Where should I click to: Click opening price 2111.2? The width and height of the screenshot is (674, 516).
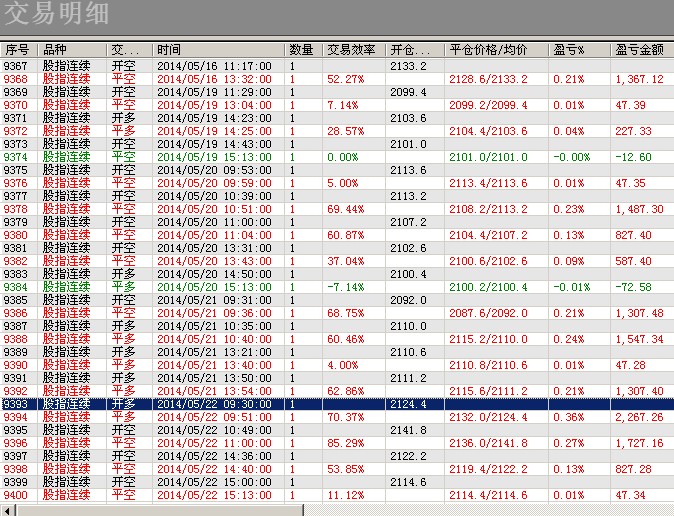click(x=408, y=378)
